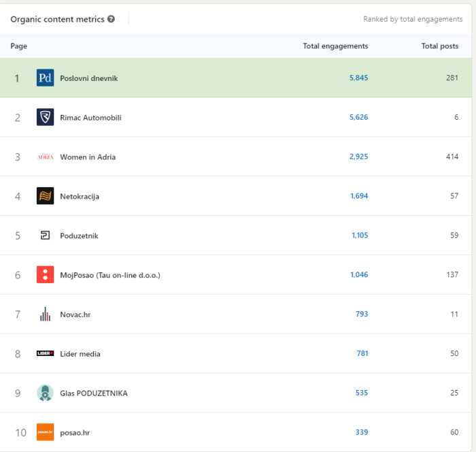Click the Poslovni dnevnik page logo

pyautogui.click(x=45, y=78)
